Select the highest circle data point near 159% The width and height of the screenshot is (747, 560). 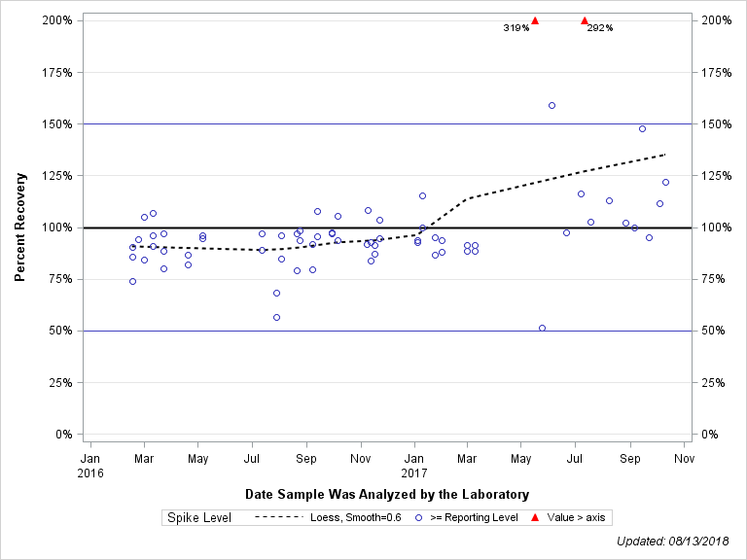point(551,105)
